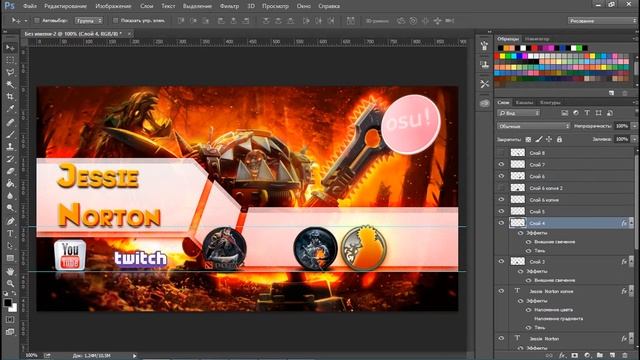Click the Слой 4 layer thumbnail

(518, 223)
